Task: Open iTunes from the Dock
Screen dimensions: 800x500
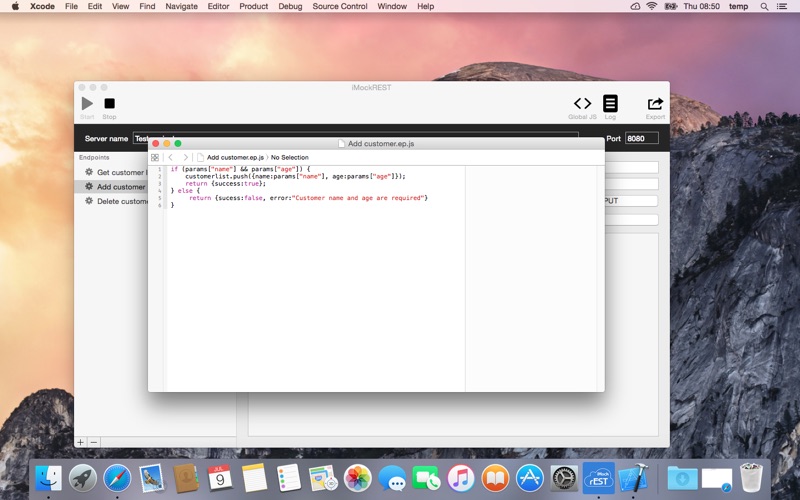Action: pos(461,479)
